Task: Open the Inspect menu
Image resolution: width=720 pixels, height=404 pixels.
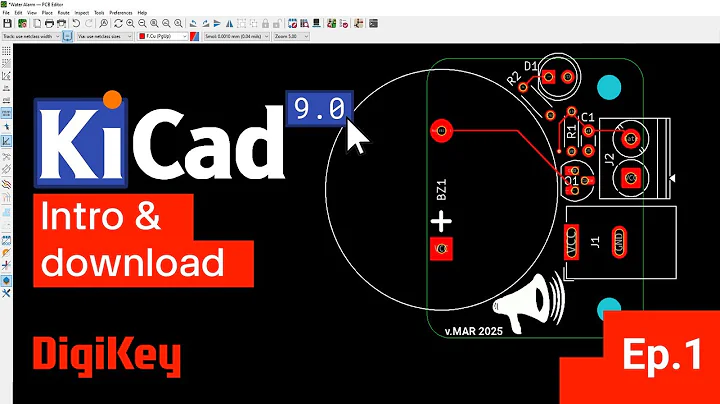Action: point(82,13)
